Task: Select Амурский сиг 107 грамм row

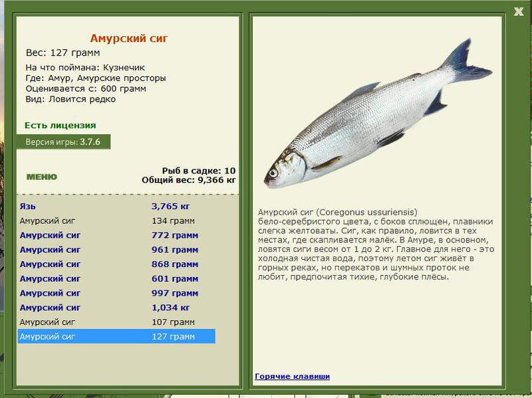Action: 116,322
